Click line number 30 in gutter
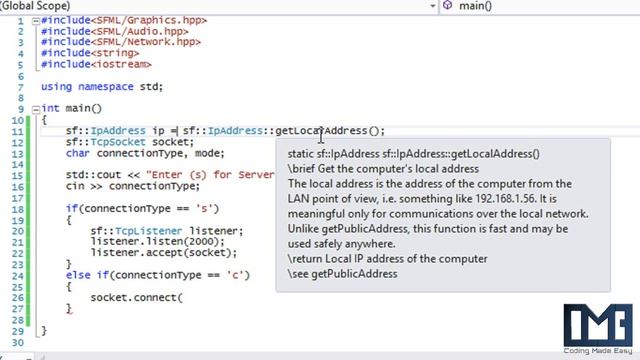The height and width of the screenshot is (360, 640). [x=18, y=343]
